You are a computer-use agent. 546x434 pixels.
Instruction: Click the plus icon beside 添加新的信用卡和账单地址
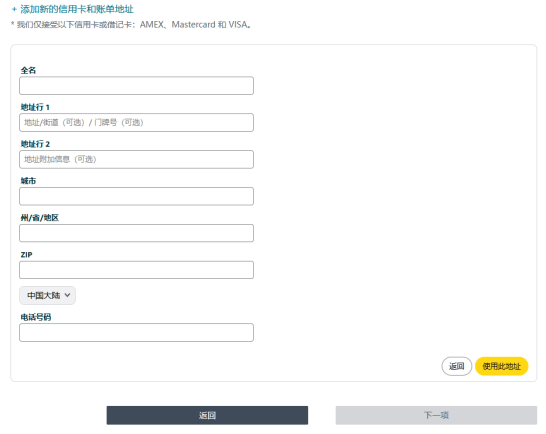tap(14, 9)
